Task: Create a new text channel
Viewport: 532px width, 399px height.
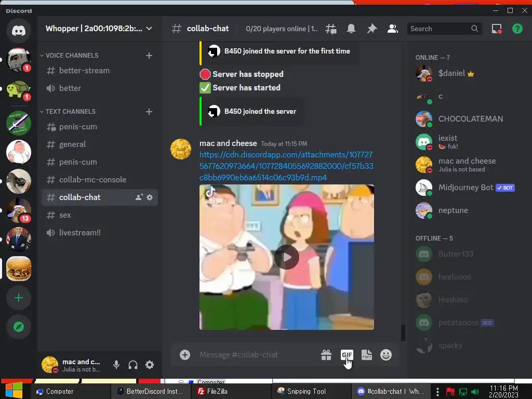Action: [149, 112]
